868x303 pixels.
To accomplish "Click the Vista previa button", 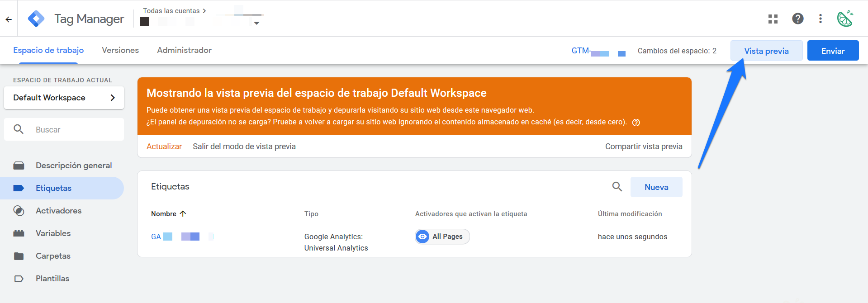I will tap(766, 51).
